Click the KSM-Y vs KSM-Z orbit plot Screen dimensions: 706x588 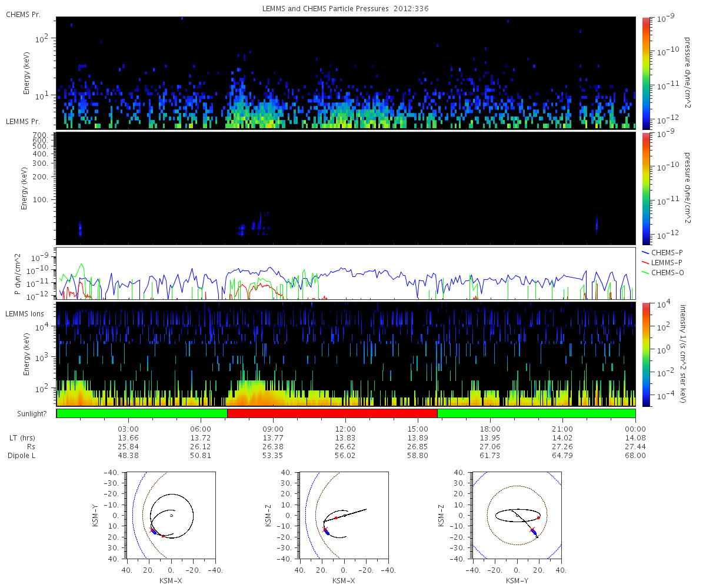click(x=517, y=514)
